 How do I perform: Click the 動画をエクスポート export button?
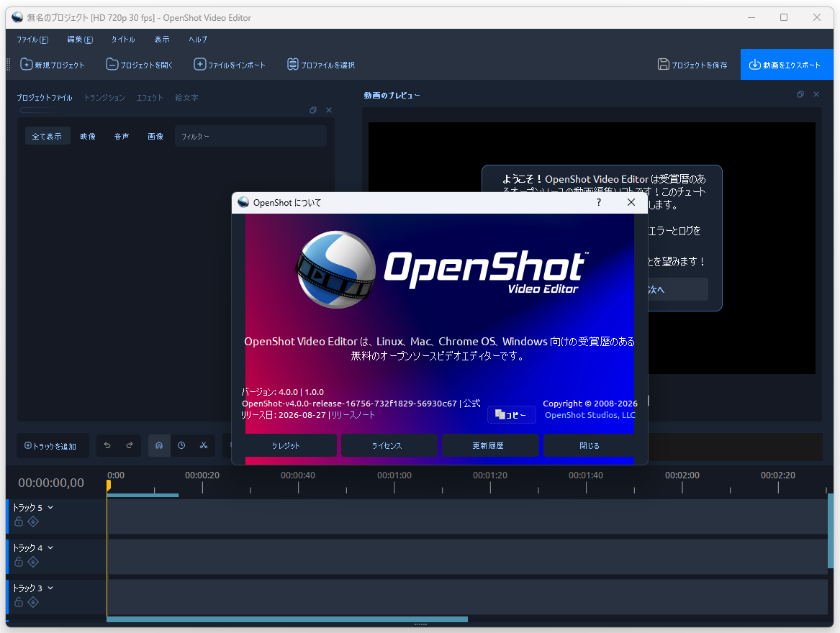[x=787, y=65]
